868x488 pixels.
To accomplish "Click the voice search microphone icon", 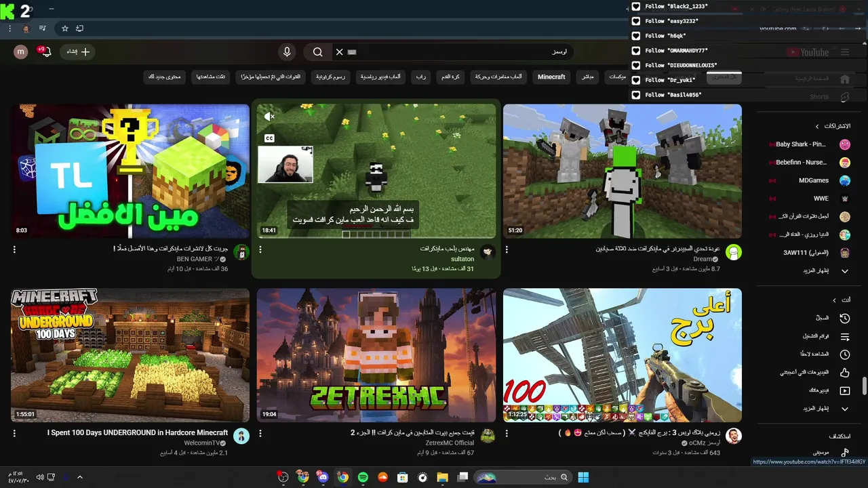I will [287, 52].
